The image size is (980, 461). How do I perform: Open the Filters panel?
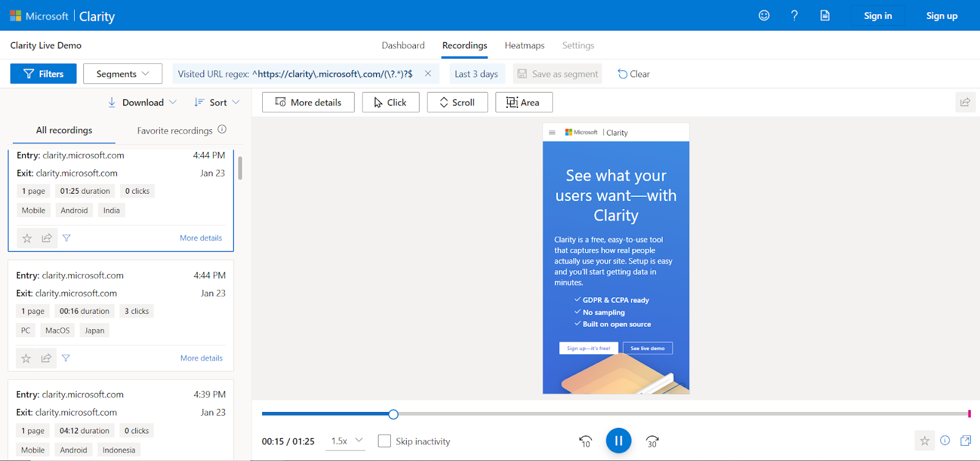pyautogui.click(x=43, y=74)
